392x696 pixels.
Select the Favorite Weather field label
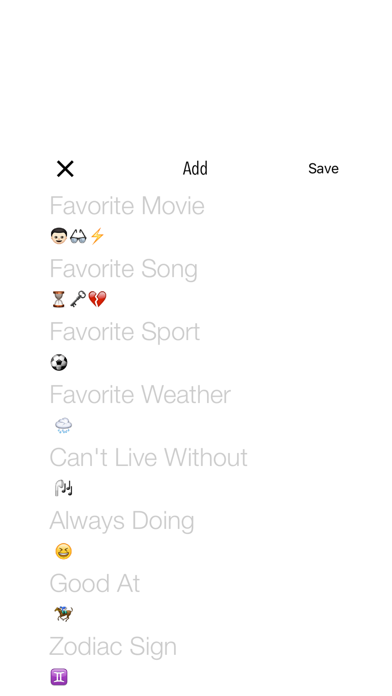(140, 395)
